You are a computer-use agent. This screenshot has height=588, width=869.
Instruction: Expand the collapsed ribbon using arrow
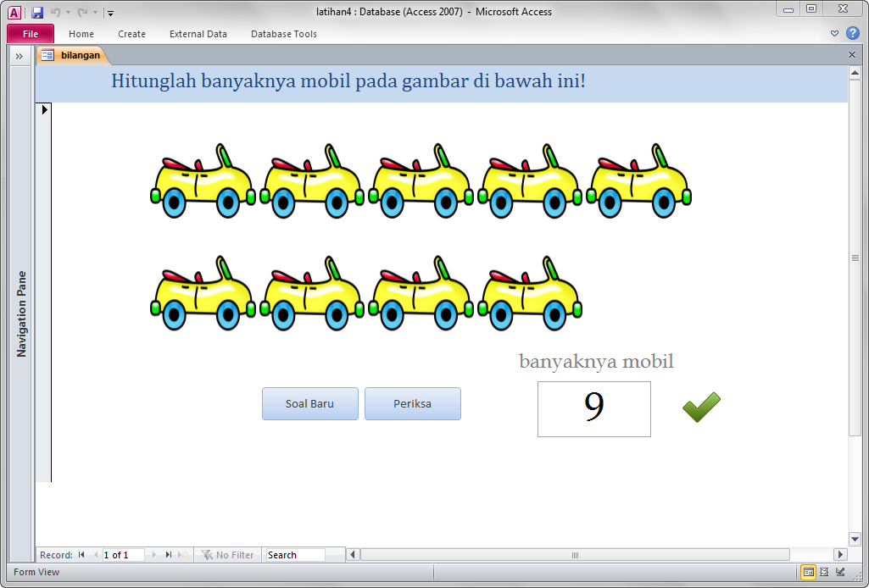click(834, 34)
